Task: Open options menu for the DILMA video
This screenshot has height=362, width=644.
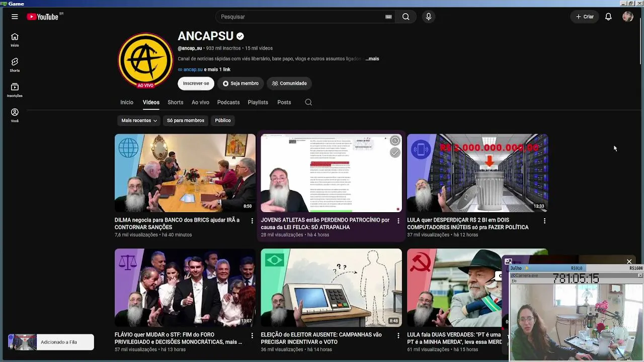Action: [252, 221]
